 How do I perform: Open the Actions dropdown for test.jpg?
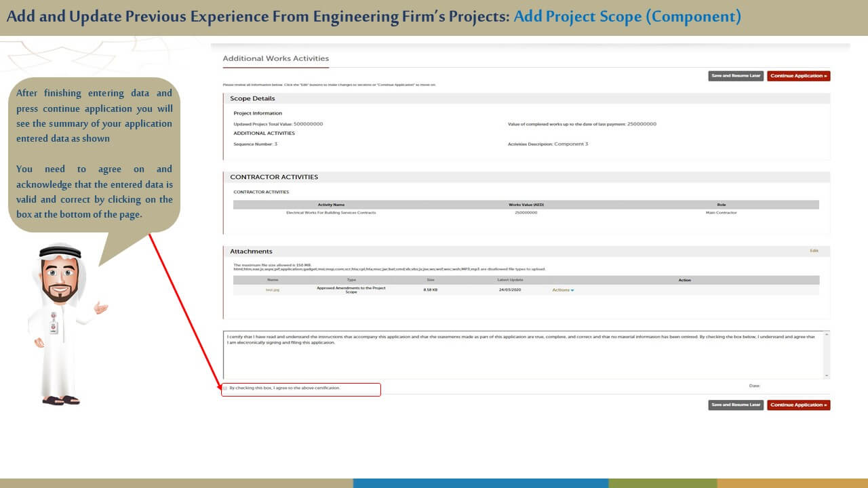(x=563, y=290)
